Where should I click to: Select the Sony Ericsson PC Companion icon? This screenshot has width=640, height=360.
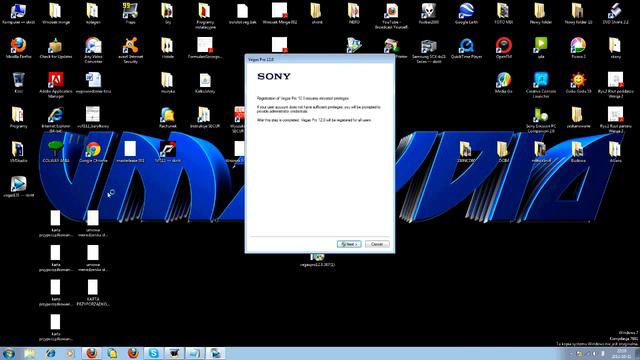pos(540,119)
